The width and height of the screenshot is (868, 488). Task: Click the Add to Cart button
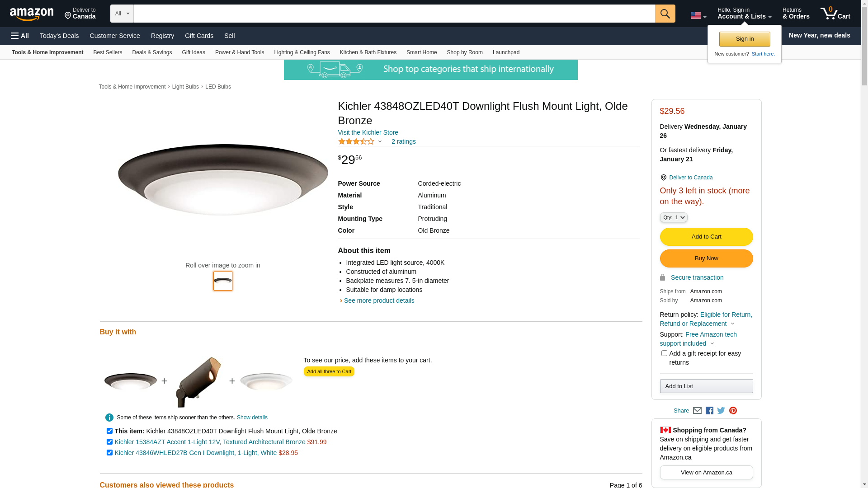[x=706, y=237]
